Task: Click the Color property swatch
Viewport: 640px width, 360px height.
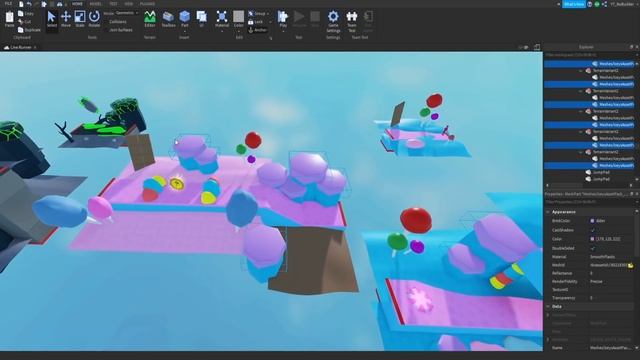Action: (x=592, y=239)
